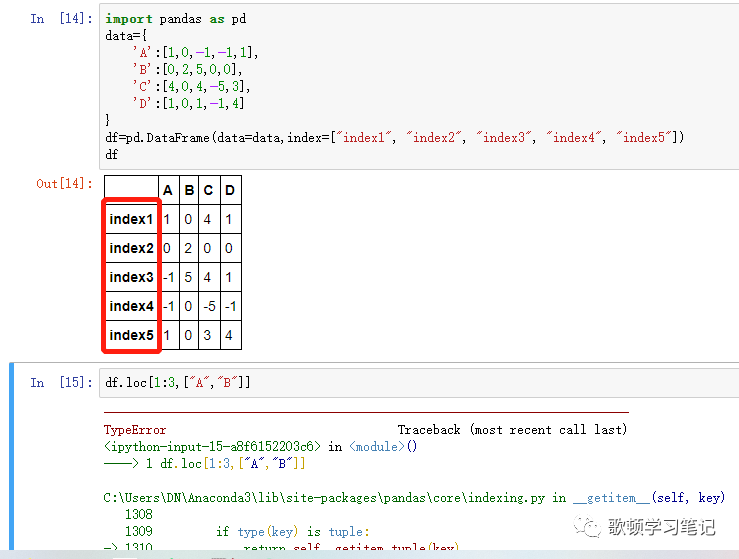Click the index2 row label
Image resolution: width=739 pixels, height=559 pixels.
(x=131, y=248)
